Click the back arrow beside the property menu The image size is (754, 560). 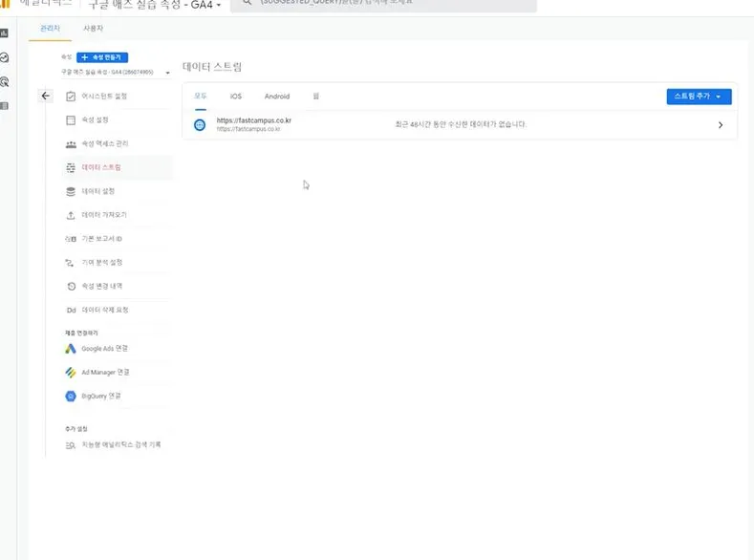click(46, 96)
